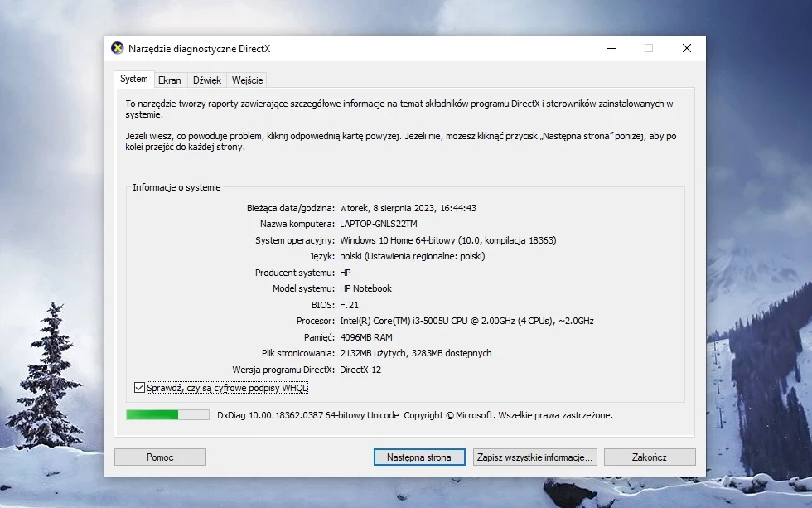Viewport: 812px width, 508px height.
Task: Click the green progress bar
Action: coord(167,415)
